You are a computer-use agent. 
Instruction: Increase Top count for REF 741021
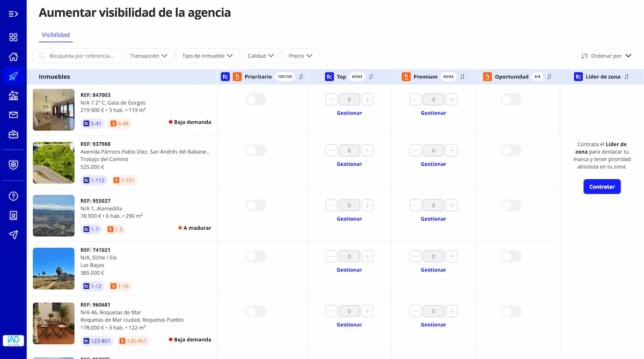click(368, 257)
